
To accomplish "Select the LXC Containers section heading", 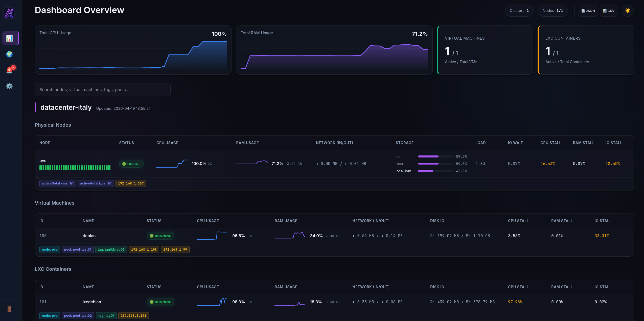I will coord(53,269).
